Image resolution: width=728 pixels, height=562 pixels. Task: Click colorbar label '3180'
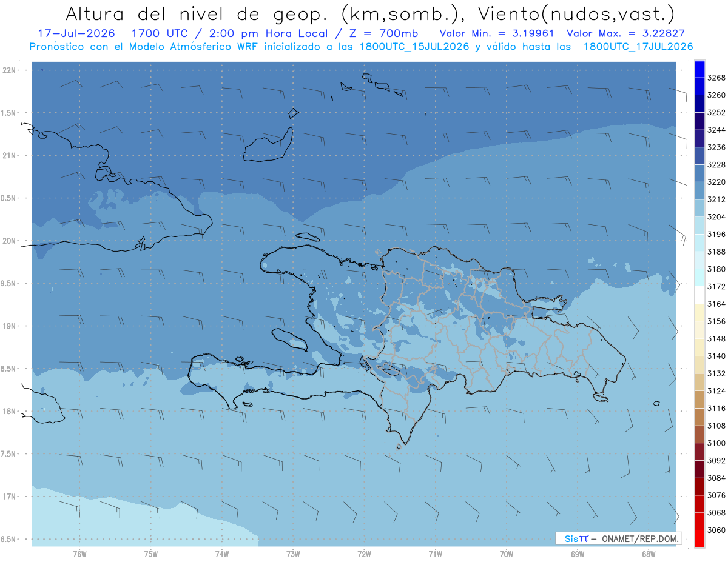(x=716, y=269)
